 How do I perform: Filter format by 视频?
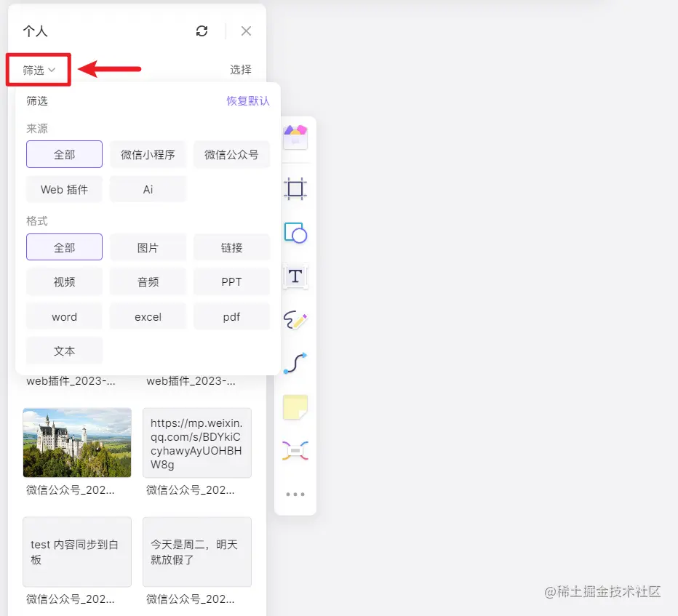coord(64,281)
